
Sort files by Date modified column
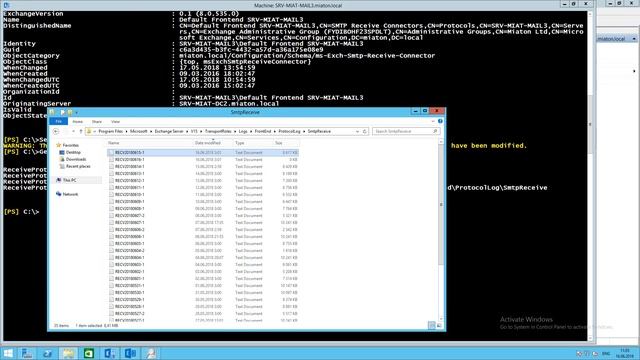pyautogui.click(x=213, y=143)
